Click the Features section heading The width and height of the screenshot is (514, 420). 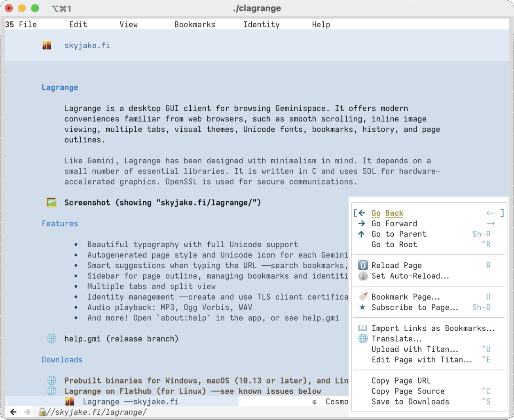pyautogui.click(x=60, y=224)
